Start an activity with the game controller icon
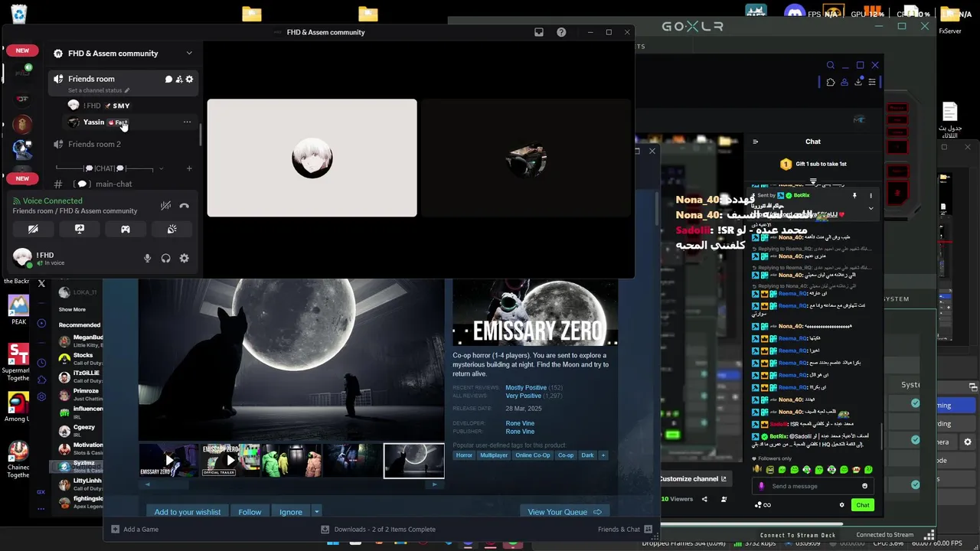Viewport: 980px width, 551px height. click(126, 229)
